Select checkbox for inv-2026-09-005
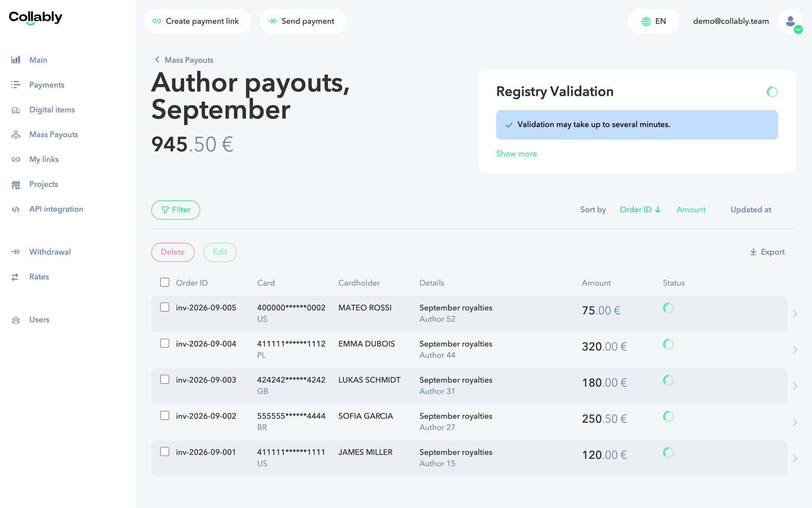 [165, 307]
